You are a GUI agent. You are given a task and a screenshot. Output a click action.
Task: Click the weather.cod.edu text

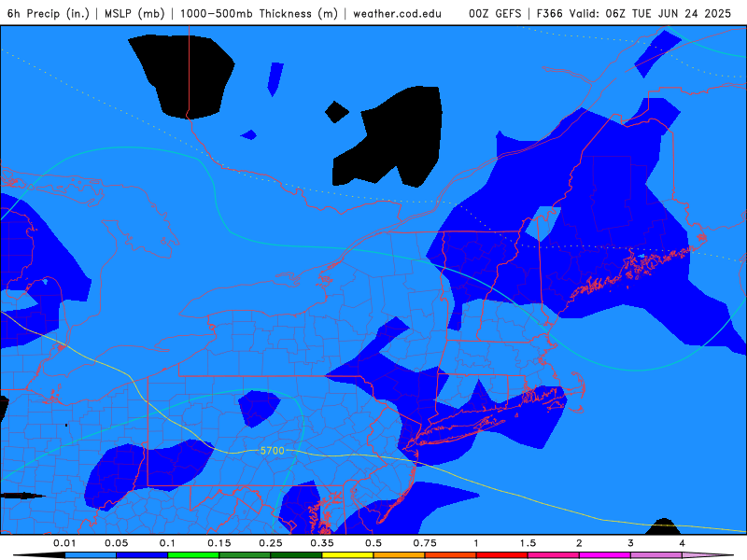(398, 13)
